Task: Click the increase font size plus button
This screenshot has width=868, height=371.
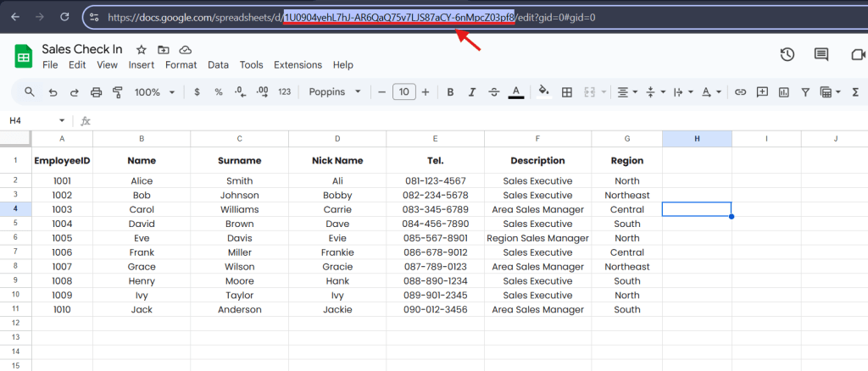Action: pos(426,92)
